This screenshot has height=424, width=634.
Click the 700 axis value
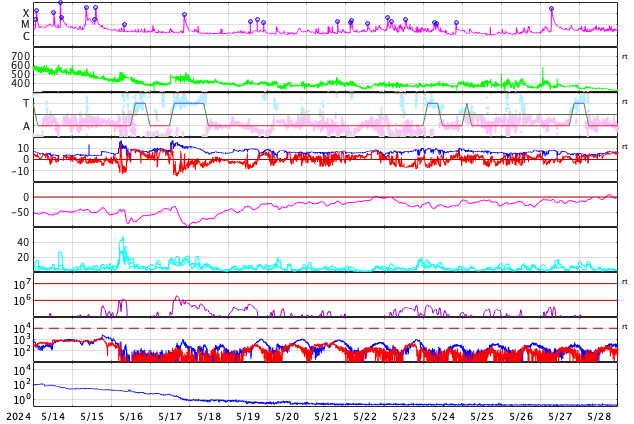[21, 56]
